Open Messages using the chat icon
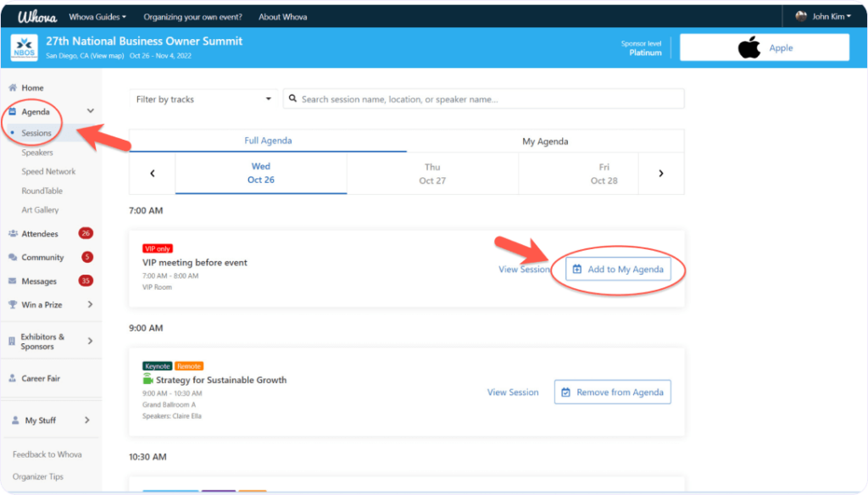The width and height of the screenshot is (868, 495). (x=14, y=281)
